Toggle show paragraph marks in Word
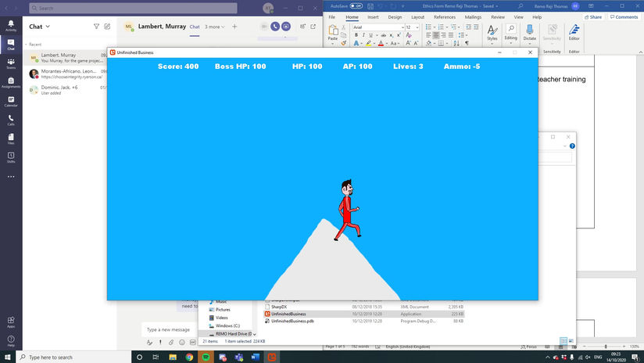Viewport: 644px width, 363px height. coord(467,43)
